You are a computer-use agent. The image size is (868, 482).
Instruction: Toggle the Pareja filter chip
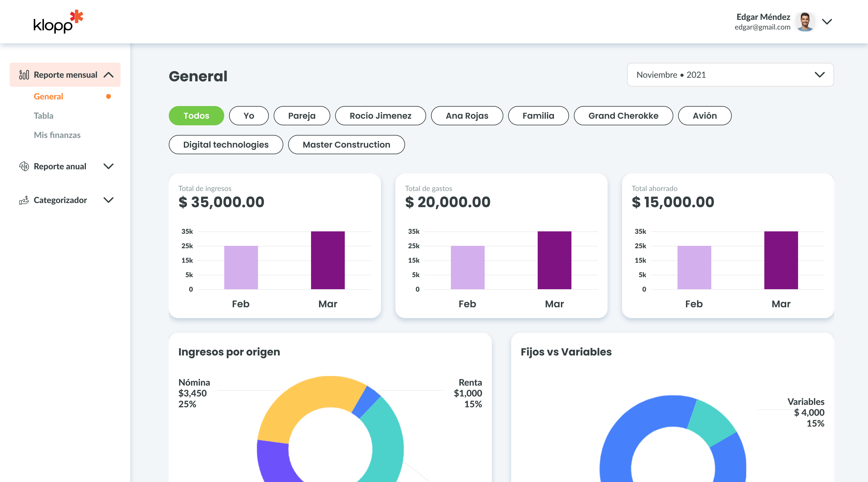pyautogui.click(x=302, y=116)
